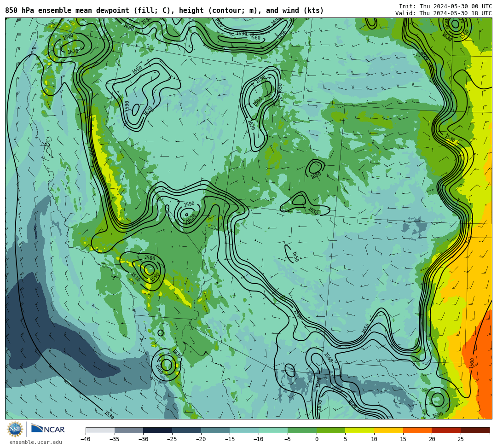This screenshot has height=448, width=497.
Task: Pick the light gray -40 to -35 colorbar segment
Action: click(100, 430)
